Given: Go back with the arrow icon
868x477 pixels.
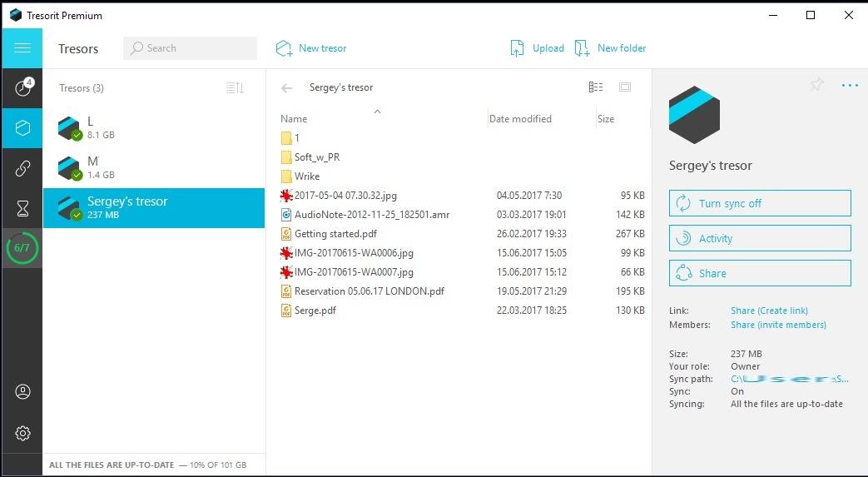Looking at the screenshot, I should (x=286, y=87).
